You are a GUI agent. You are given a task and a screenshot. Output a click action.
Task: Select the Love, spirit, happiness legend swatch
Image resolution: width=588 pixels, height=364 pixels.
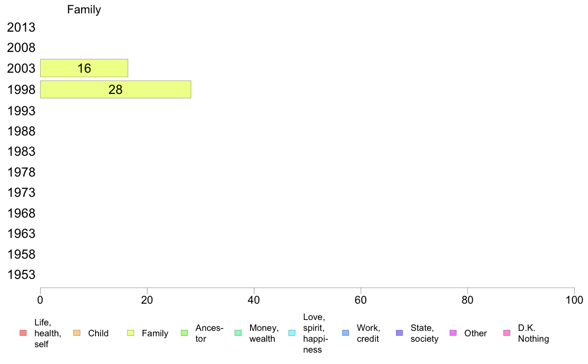[x=292, y=333]
